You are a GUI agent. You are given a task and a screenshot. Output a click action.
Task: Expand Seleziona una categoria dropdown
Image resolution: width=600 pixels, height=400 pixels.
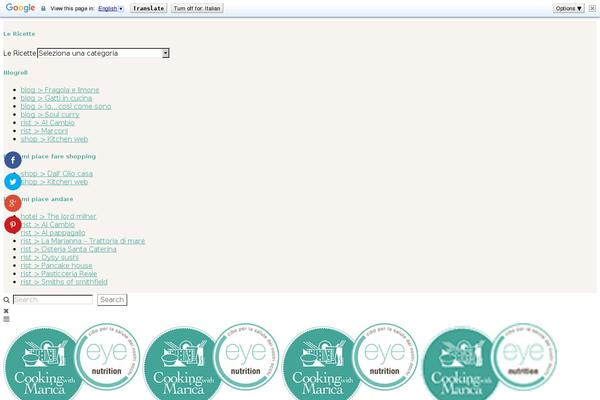click(x=103, y=53)
